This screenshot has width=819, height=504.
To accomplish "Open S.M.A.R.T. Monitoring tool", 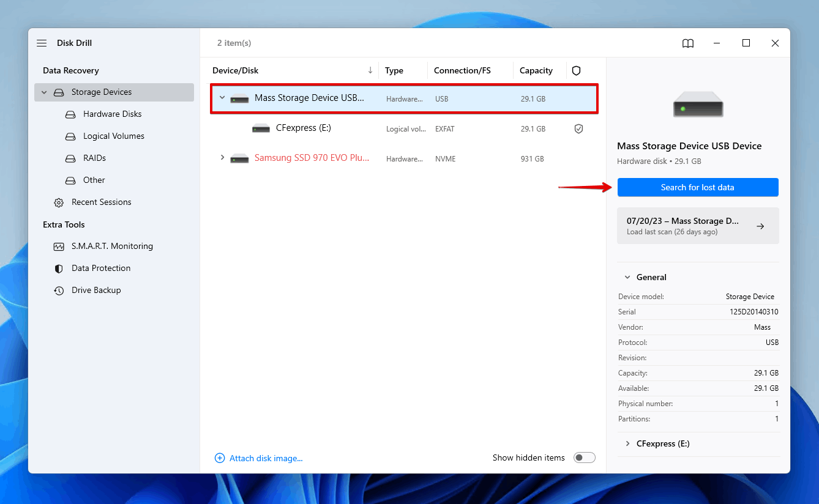I will tap(112, 246).
